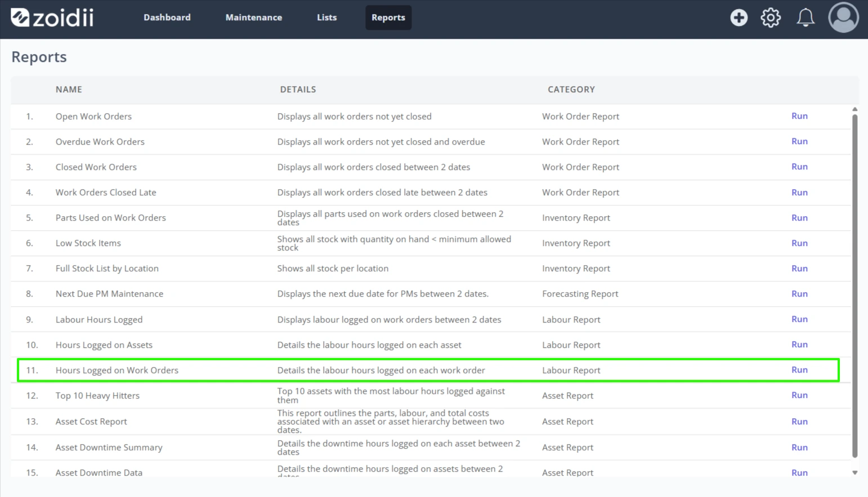
Task: Run the Hours Logged on Work Orders report
Action: [x=799, y=370]
